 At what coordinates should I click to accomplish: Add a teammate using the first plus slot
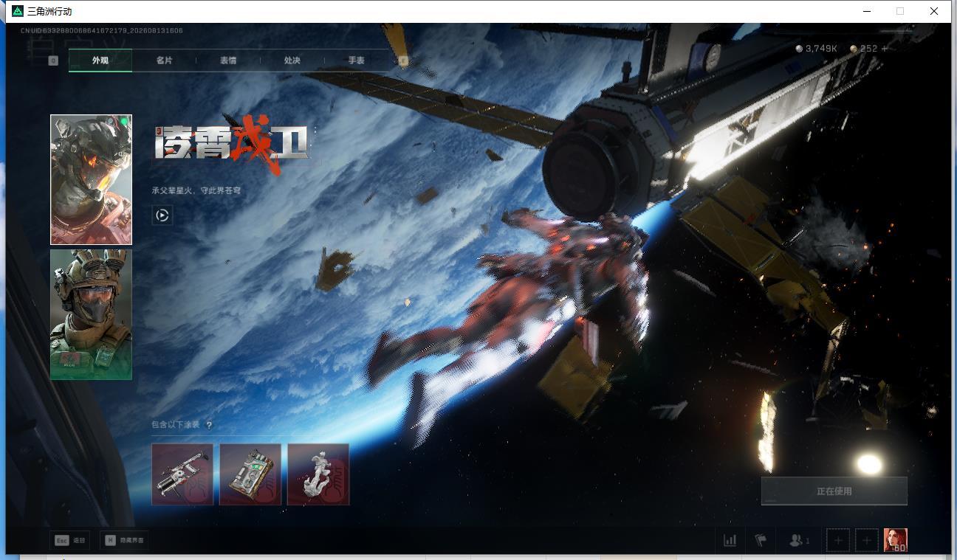point(838,541)
